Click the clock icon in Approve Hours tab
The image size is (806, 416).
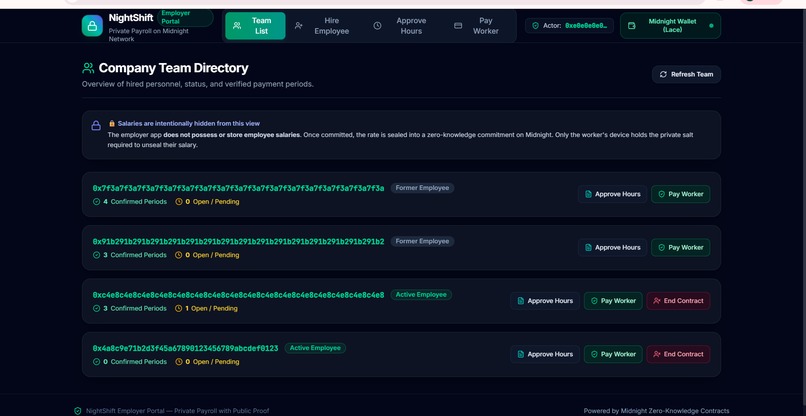[x=377, y=26]
